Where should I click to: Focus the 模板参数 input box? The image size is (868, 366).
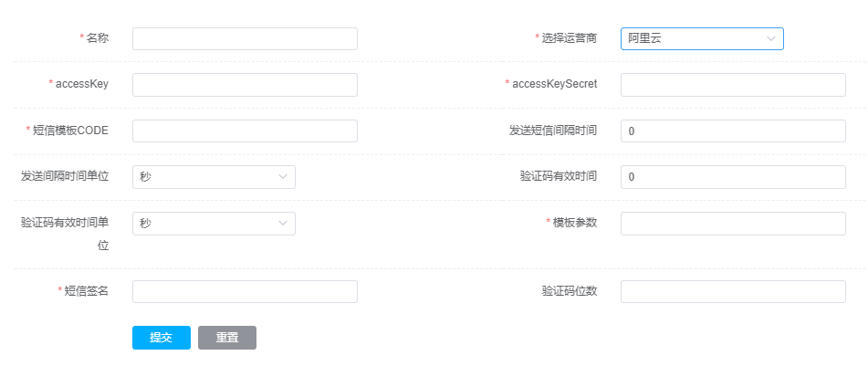(733, 224)
